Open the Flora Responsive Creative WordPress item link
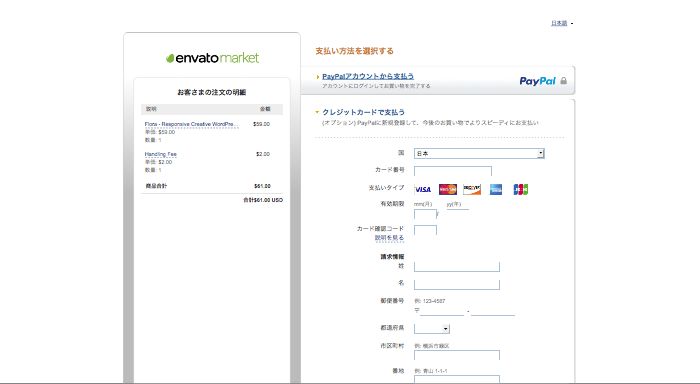Screen dimensions: 700x384 (192, 124)
